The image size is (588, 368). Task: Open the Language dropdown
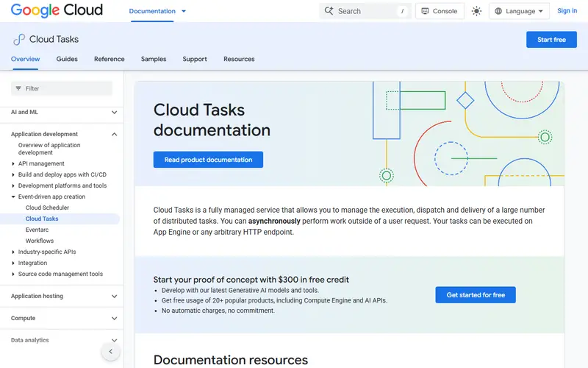click(519, 11)
